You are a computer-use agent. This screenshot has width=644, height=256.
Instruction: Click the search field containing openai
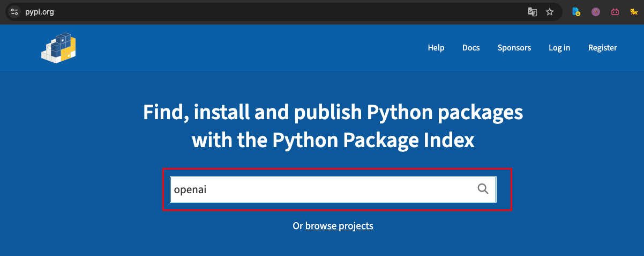[333, 189]
